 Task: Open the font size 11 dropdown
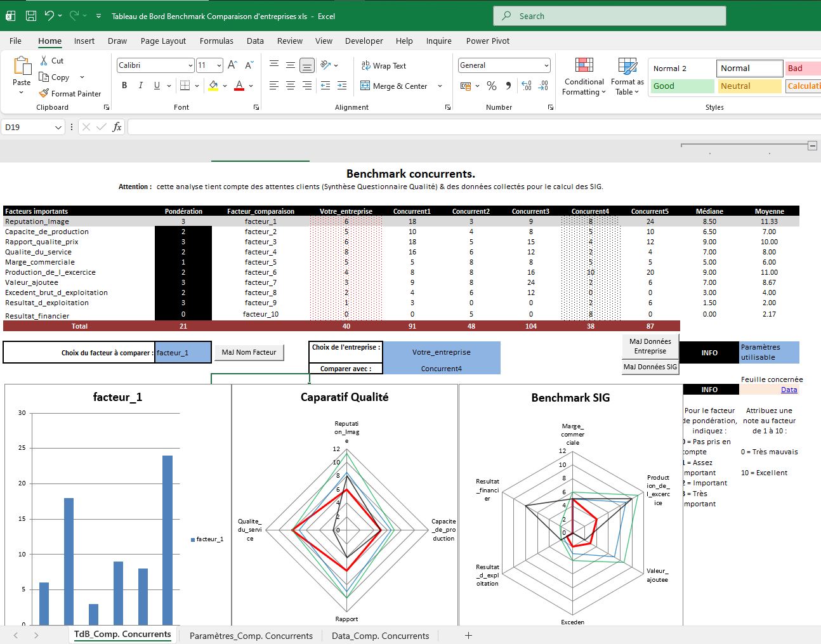219,65
